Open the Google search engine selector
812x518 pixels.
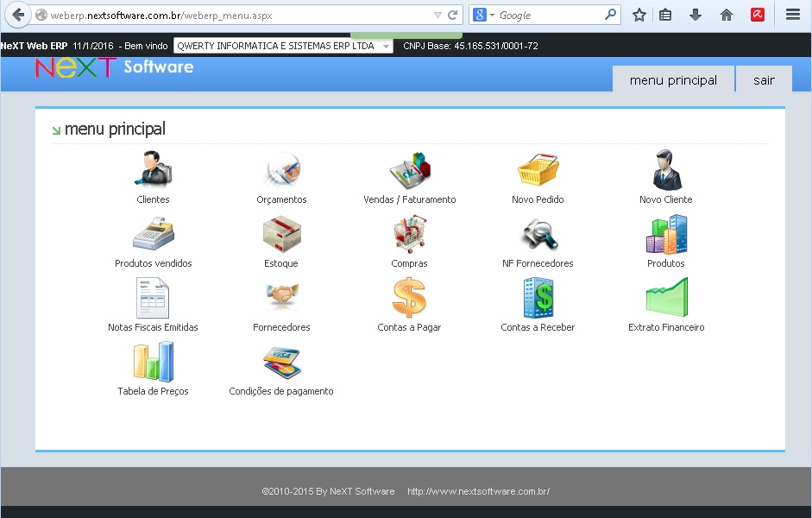484,15
